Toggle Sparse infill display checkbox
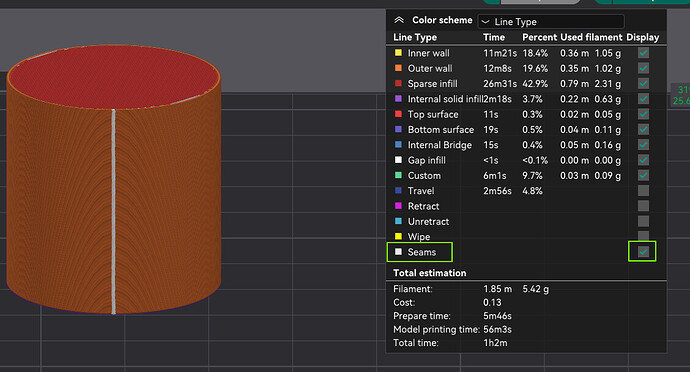The image size is (690, 372). [643, 84]
